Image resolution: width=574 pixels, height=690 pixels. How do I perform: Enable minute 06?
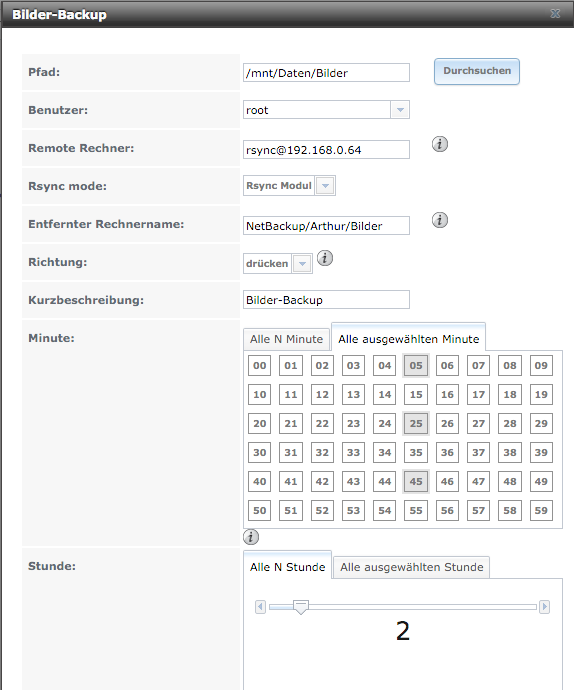(447, 365)
